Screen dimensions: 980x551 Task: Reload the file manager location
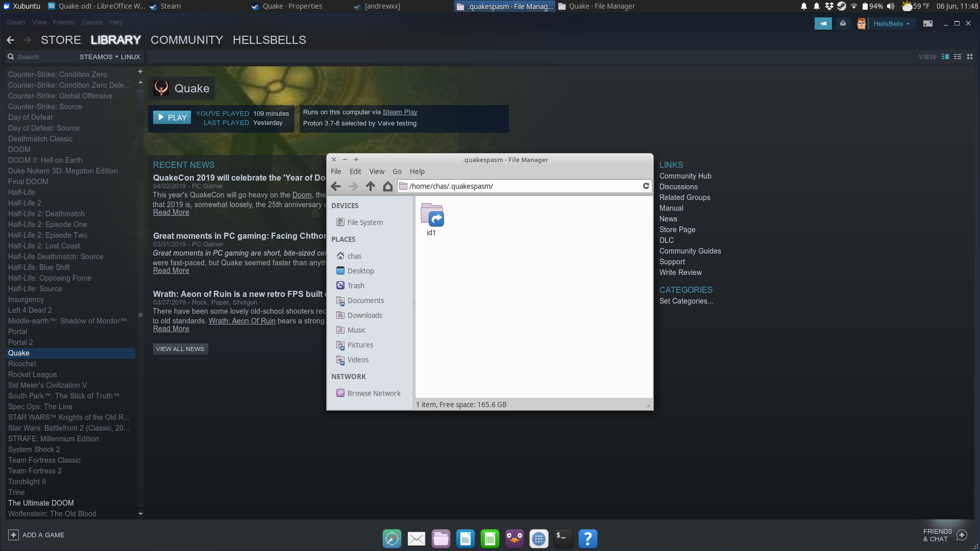coord(646,186)
